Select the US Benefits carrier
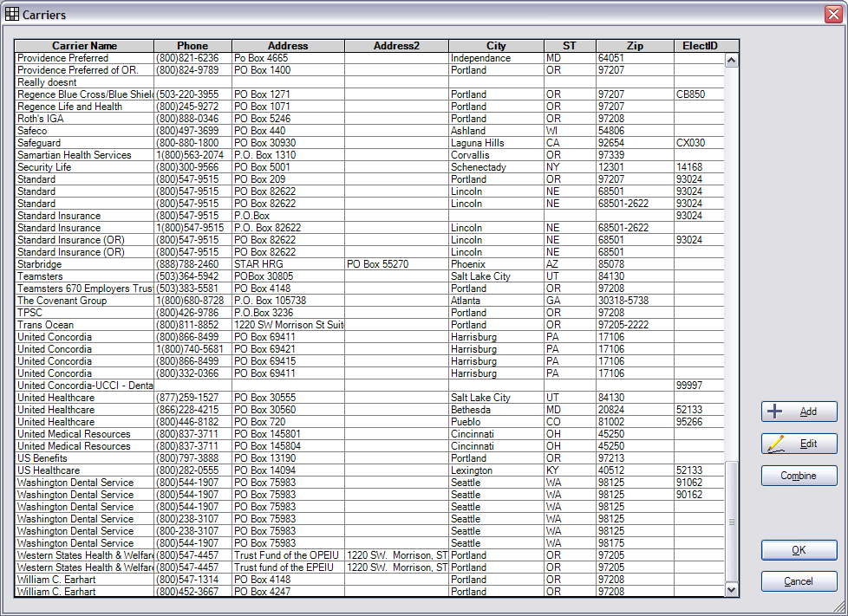The height and width of the screenshot is (616, 848). tap(369, 458)
